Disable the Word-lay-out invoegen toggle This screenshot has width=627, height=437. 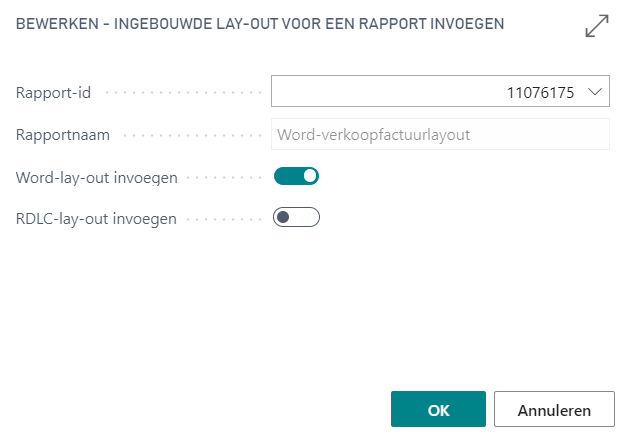[x=296, y=177]
